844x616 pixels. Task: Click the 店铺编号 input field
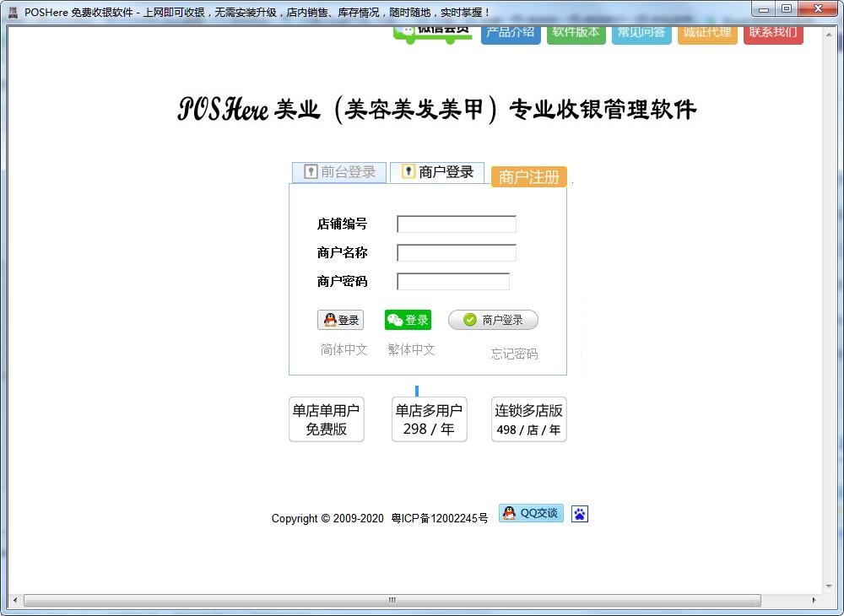coord(457,224)
